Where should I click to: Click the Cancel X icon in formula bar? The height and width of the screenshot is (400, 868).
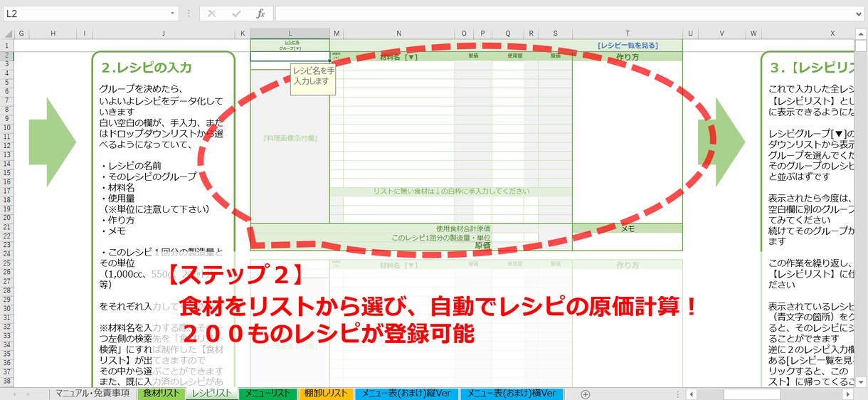pos(211,14)
